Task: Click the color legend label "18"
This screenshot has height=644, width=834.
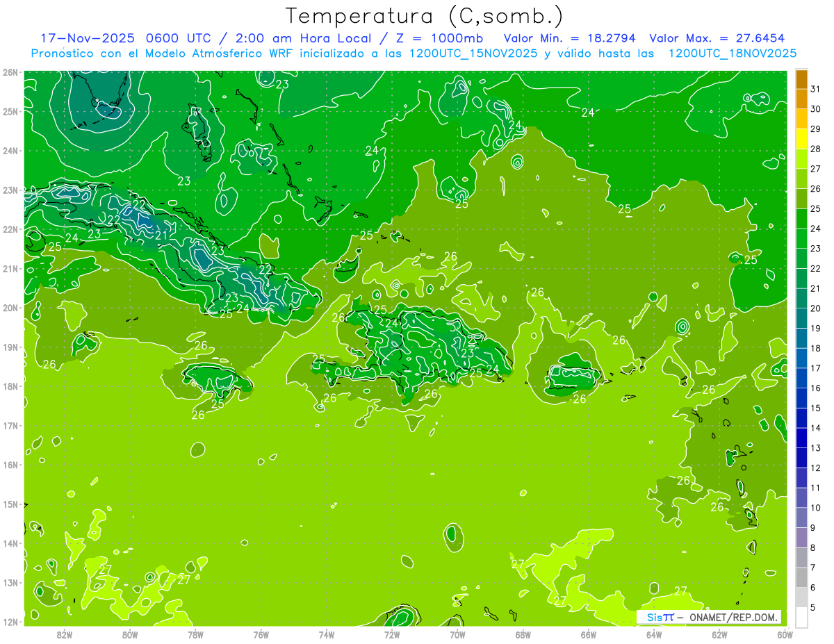Action: 816,348
